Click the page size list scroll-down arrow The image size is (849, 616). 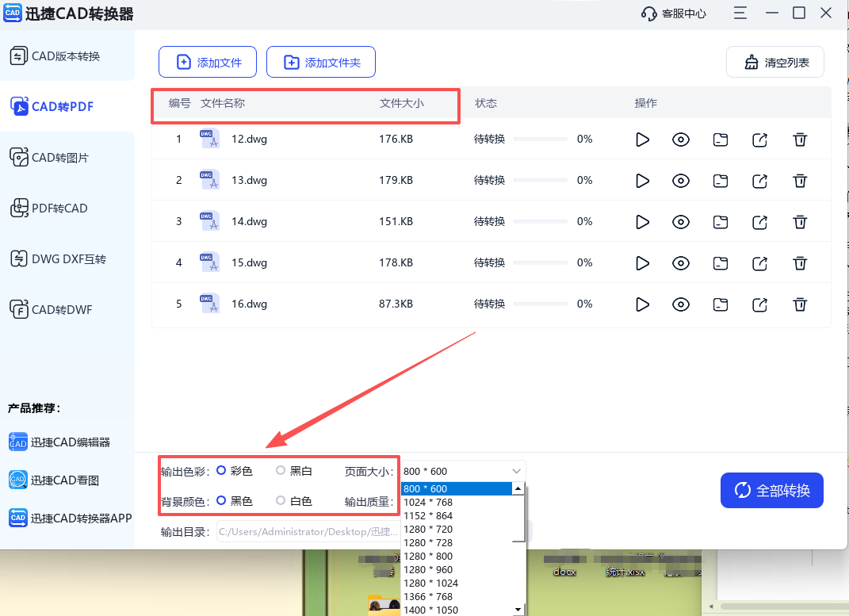pyautogui.click(x=518, y=610)
